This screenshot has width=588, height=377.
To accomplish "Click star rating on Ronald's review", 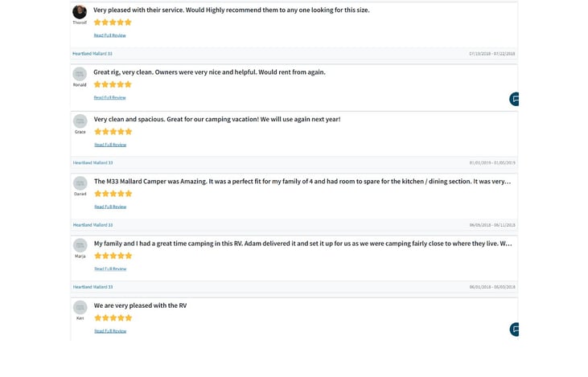I will 113,84.
